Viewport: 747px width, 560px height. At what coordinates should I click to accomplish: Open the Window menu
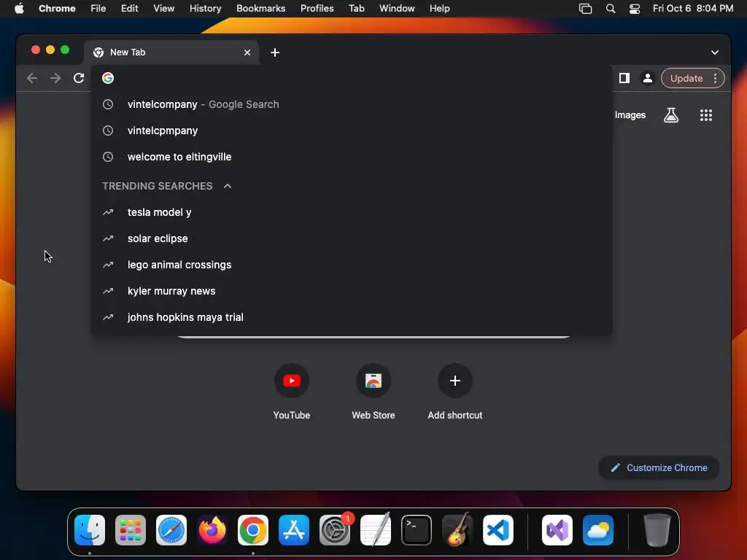click(397, 8)
